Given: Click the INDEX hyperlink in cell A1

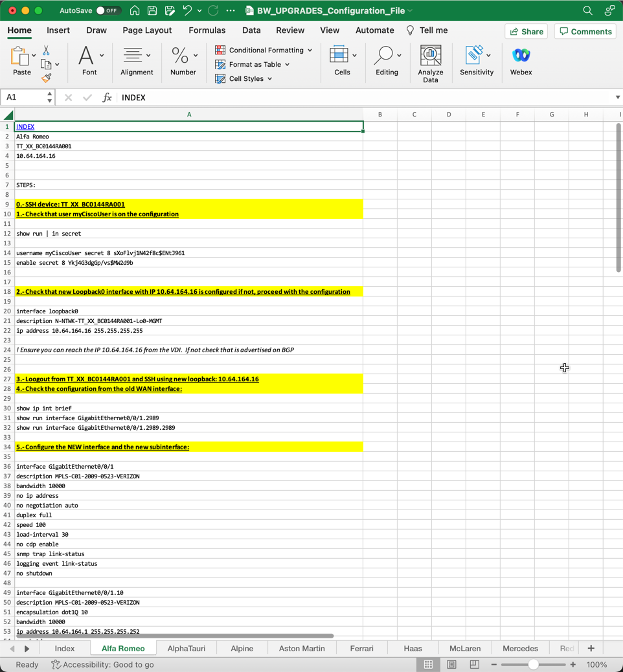Looking at the screenshot, I should click(25, 127).
